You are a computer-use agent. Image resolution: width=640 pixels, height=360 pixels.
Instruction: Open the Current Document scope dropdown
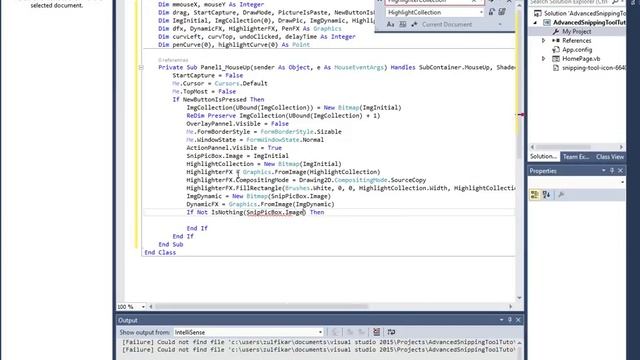pos(500,24)
